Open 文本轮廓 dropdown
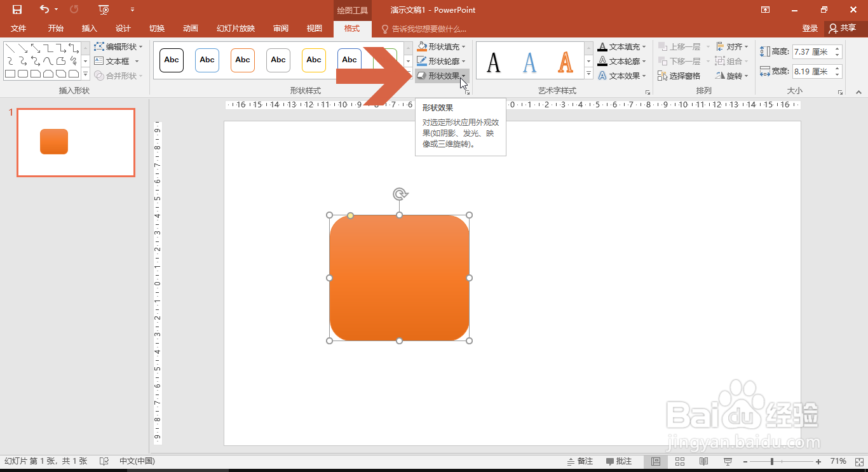This screenshot has width=868, height=472. [621, 61]
